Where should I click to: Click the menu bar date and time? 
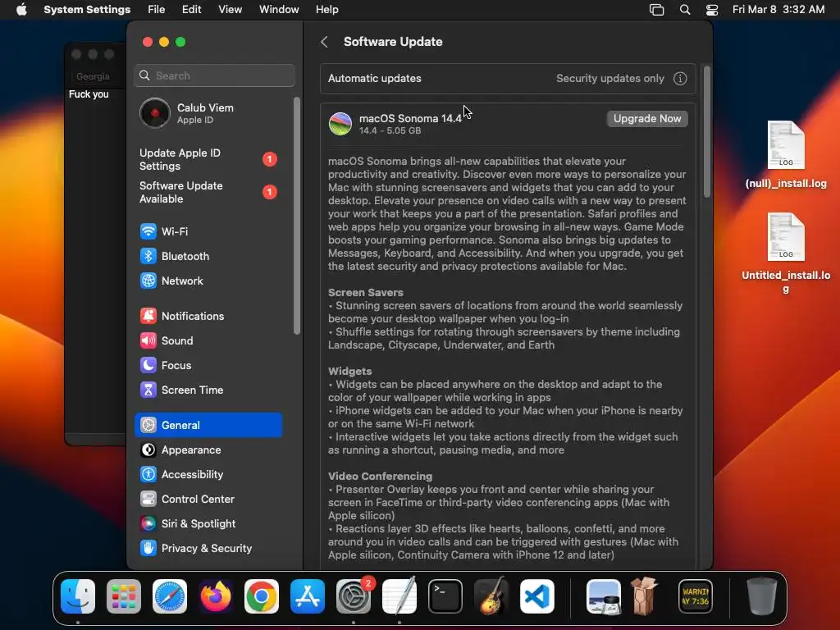tap(778, 10)
